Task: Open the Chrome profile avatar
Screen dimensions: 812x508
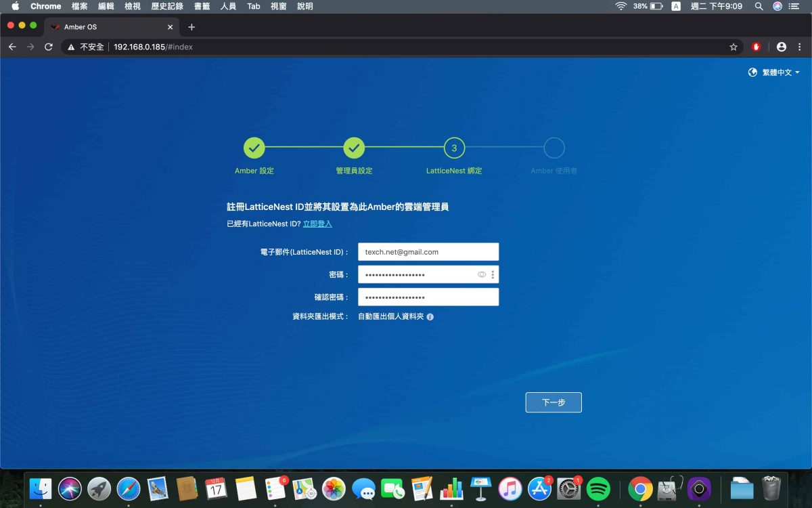Action: pos(782,47)
